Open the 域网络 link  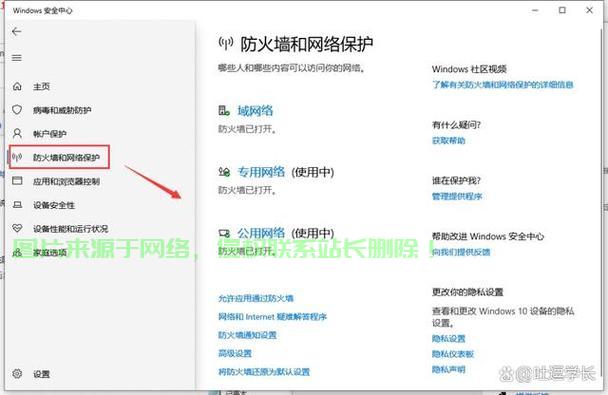255,111
